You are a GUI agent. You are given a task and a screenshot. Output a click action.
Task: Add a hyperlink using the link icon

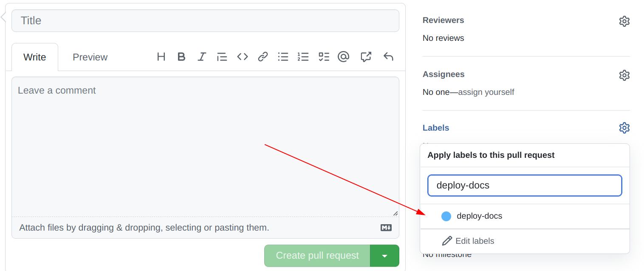pos(263,57)
